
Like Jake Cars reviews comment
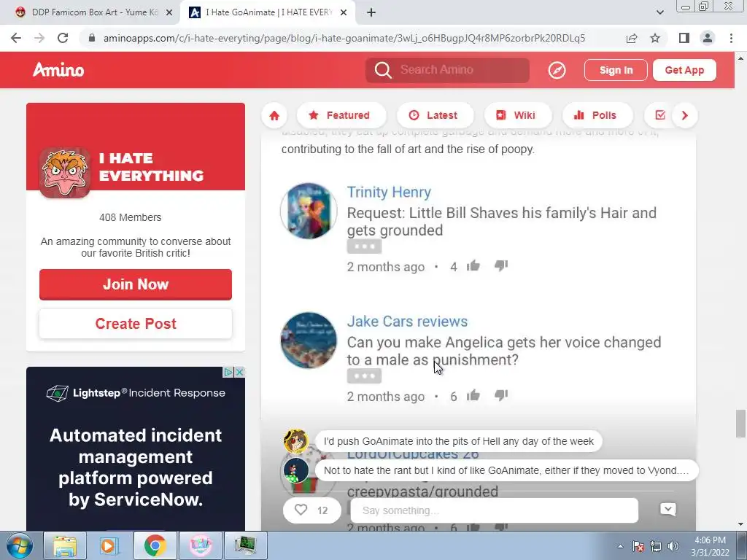[x=473, y=395]
